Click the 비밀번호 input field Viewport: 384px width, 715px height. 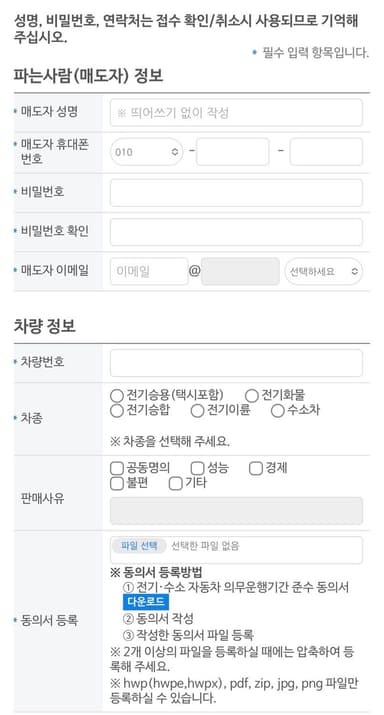coord(236,192)
